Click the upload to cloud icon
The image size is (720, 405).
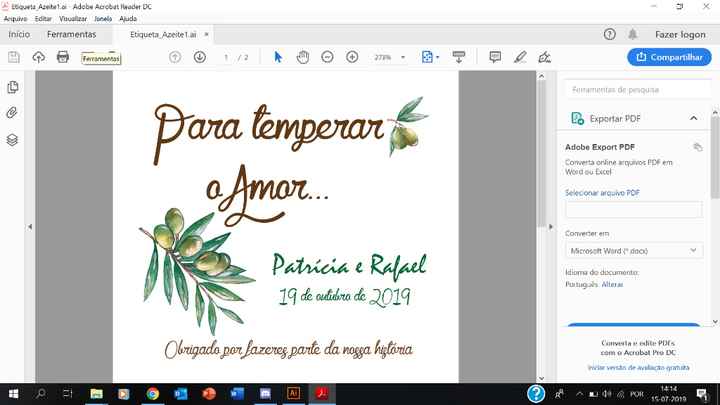point(39,57)
